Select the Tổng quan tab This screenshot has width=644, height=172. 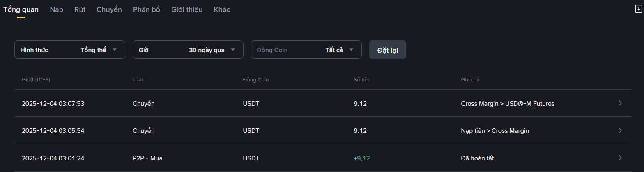pyautogui.click(x=21, y=9)
